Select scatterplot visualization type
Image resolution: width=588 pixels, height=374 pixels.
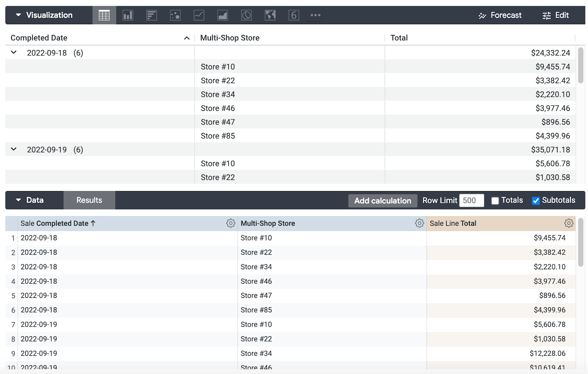click(175, 15)
